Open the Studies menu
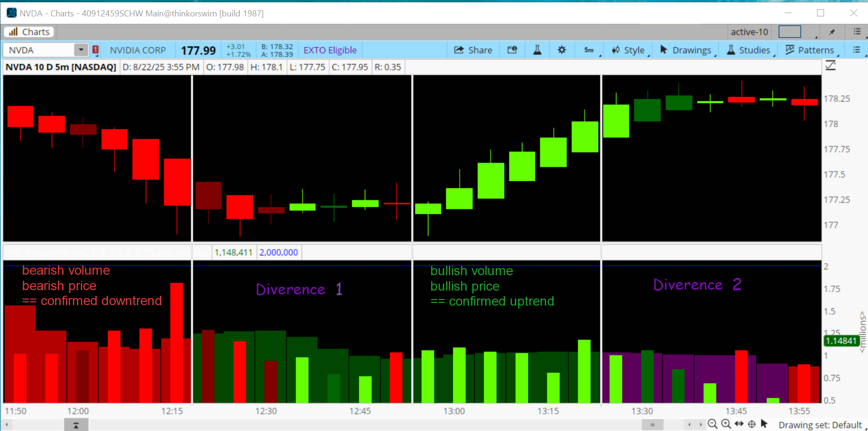This screenshot has height=431, width=868. click(x=750, y=50)
